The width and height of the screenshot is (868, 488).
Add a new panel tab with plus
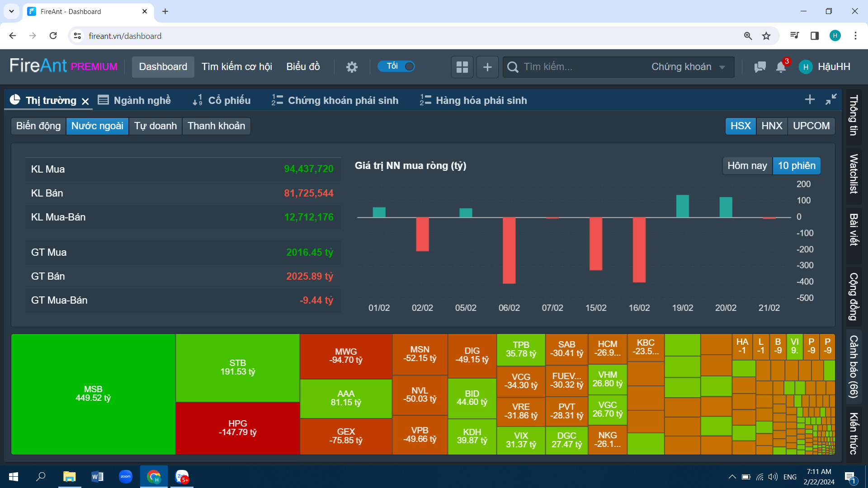810,100
